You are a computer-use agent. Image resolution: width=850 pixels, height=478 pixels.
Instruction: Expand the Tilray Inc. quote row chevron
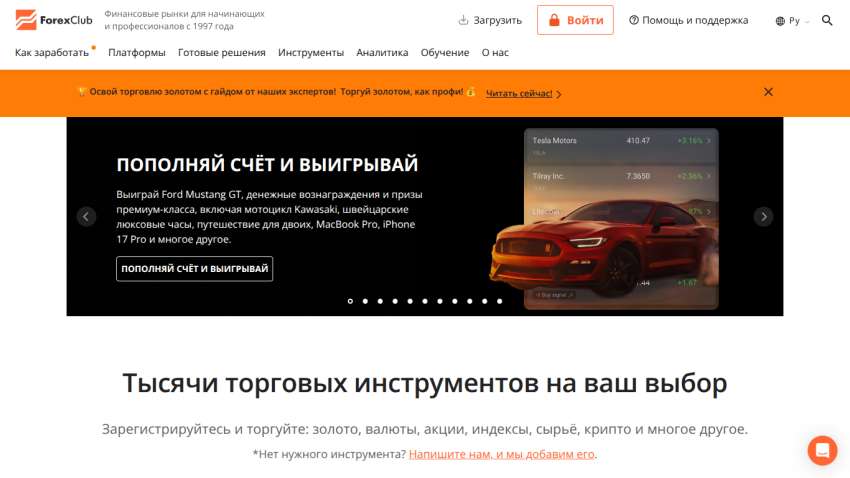tap(709, 176)
